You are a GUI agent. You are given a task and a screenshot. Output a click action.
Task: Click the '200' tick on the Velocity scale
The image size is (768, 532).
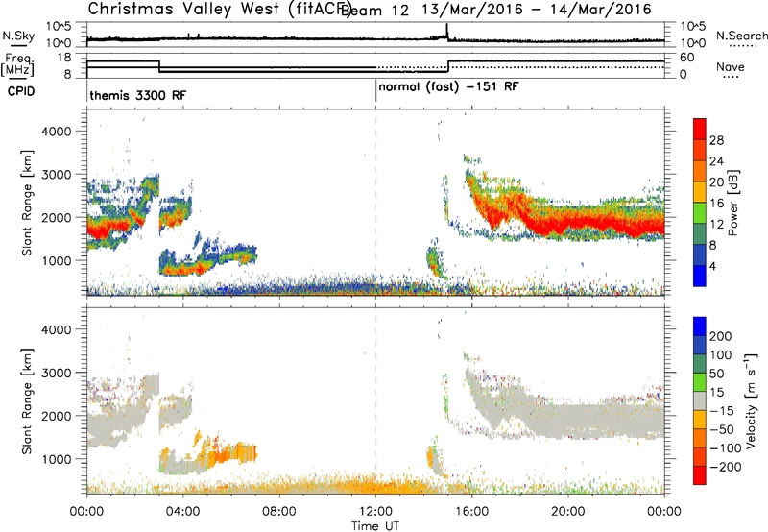(721, 336)
